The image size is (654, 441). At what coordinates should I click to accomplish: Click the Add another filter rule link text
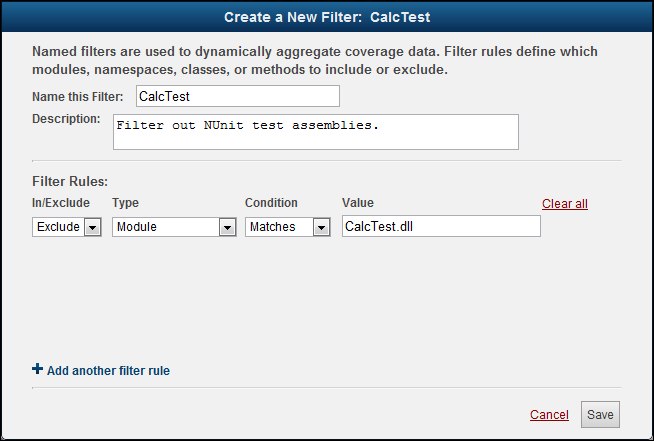[x=108, y=371]
